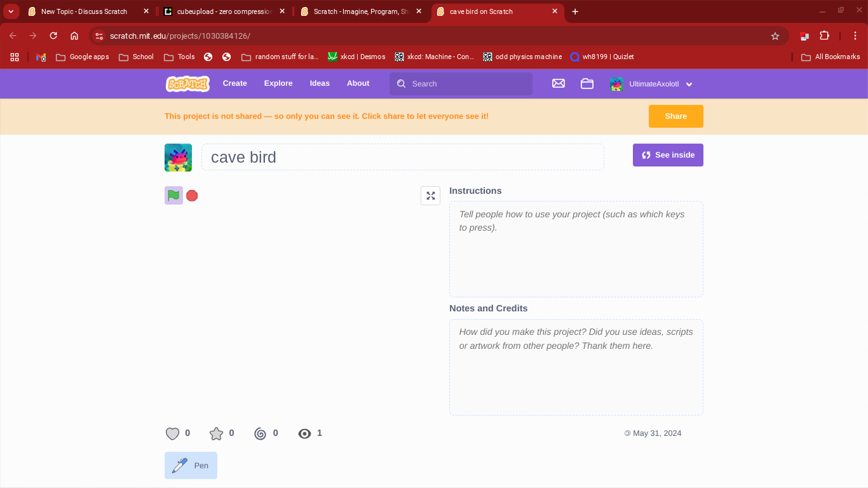Image resolution: width=868 pixels, height=488 pixels.
Task: Open Chrome extensions puzzle icon
Action: pos(825,36)
